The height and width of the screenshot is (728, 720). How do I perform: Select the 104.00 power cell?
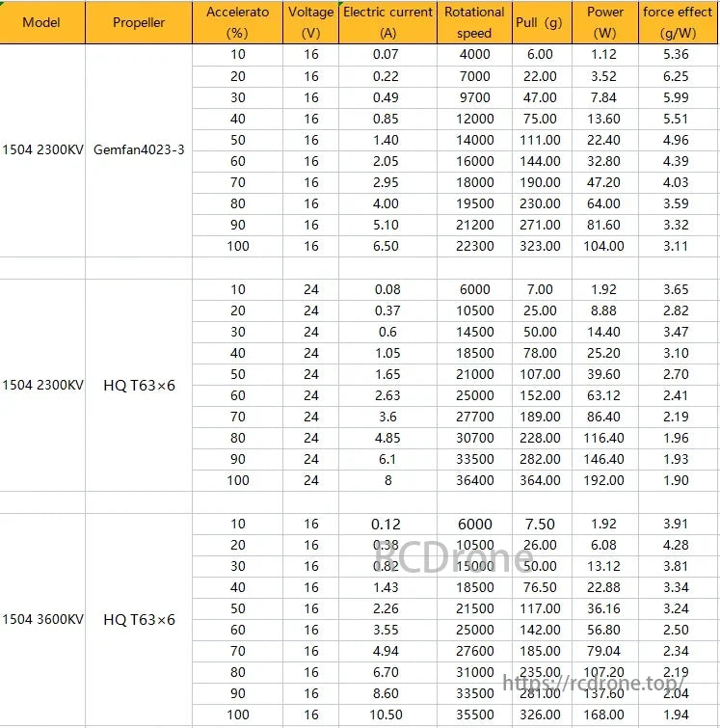pos(605,246)
